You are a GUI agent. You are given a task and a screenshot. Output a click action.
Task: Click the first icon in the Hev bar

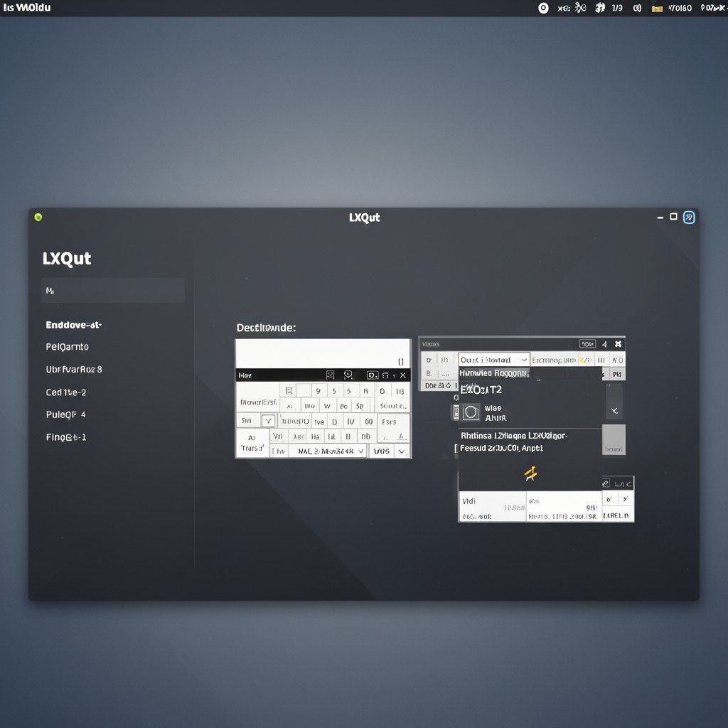pyautogui.click(x=330, y=375)
